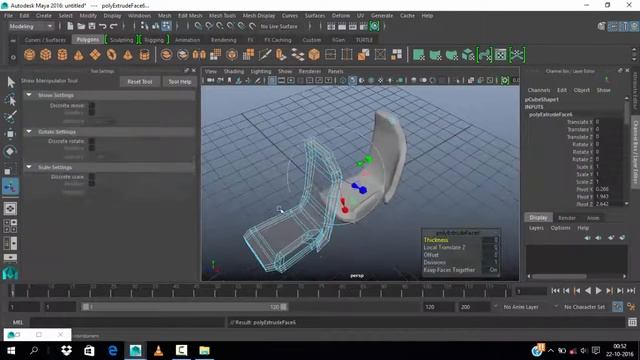Create a polygon cone from the shelf

(x=78, y=55)
